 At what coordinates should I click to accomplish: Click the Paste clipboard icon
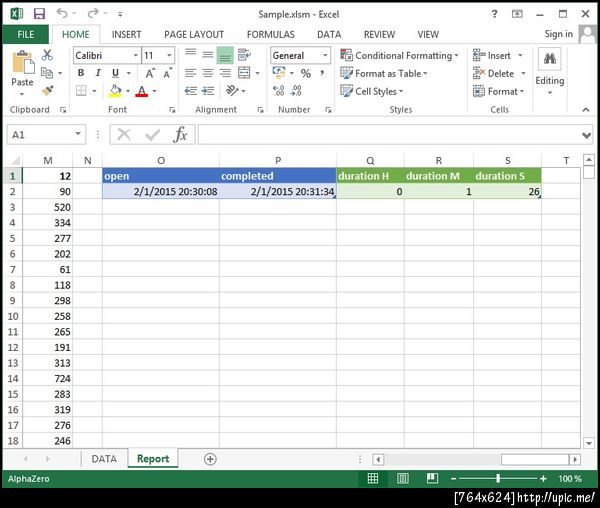(23, 62)
